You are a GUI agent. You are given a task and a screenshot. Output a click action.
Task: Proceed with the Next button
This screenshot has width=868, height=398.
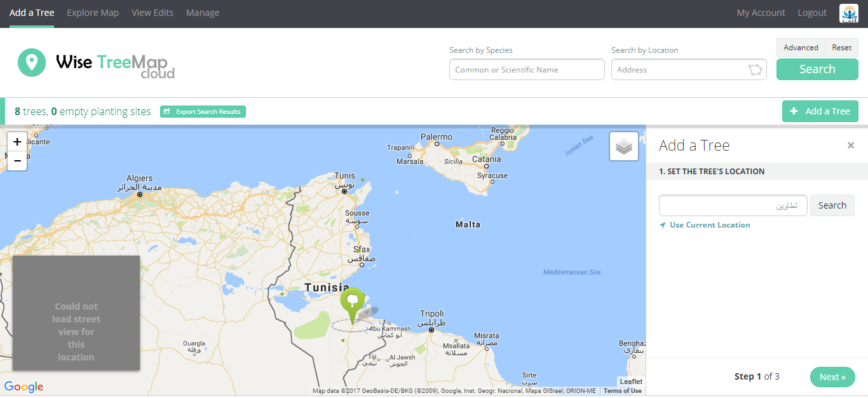[832, 377]
